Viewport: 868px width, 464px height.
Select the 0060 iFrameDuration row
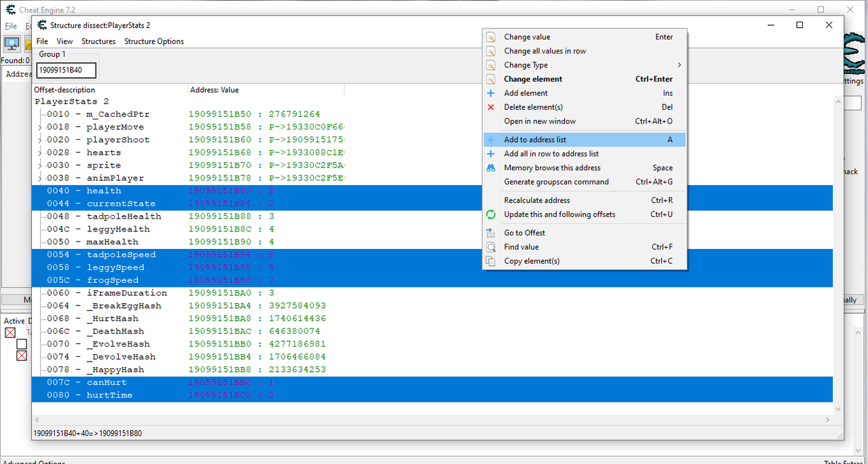[x=433, y=293]
